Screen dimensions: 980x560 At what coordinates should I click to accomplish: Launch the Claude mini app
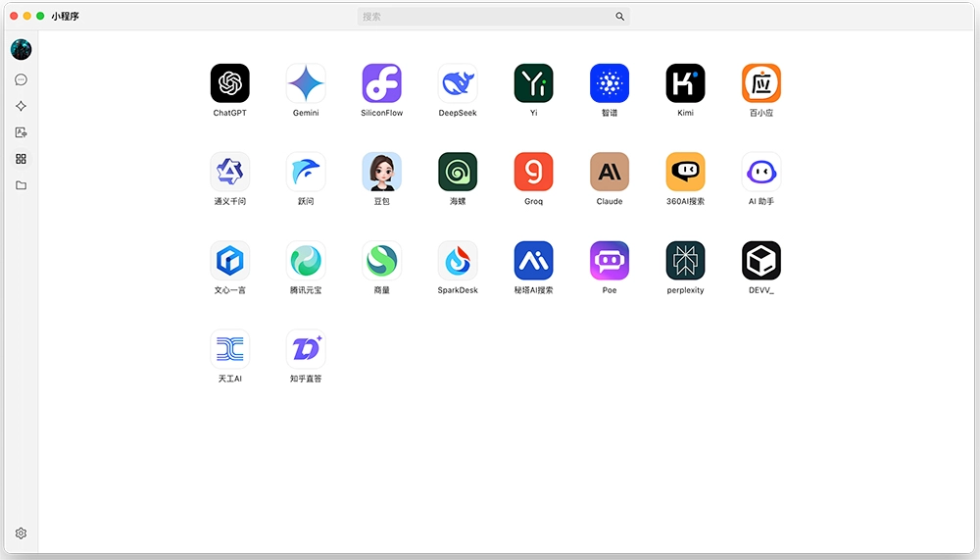click(610, 172)
